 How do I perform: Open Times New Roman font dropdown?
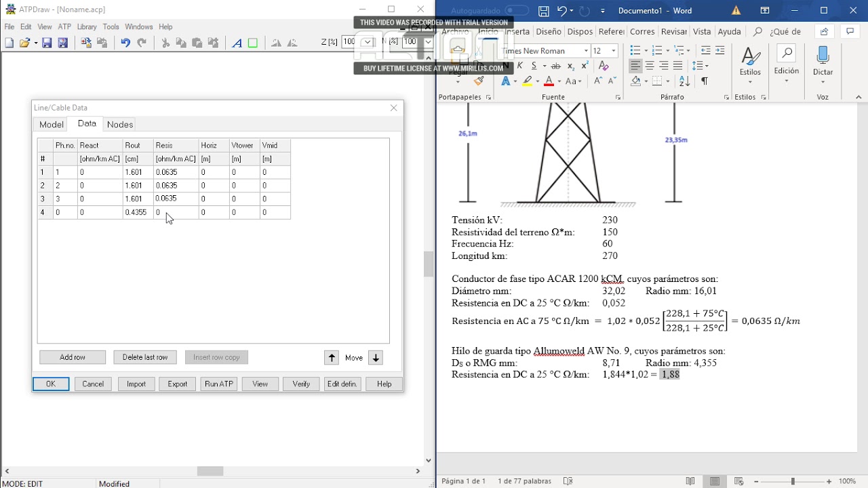586,51
